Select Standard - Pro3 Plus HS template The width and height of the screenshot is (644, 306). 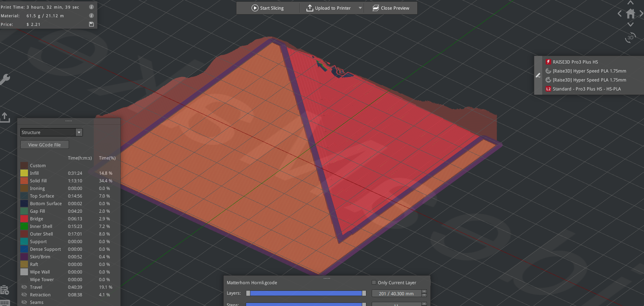pos(586,89)
